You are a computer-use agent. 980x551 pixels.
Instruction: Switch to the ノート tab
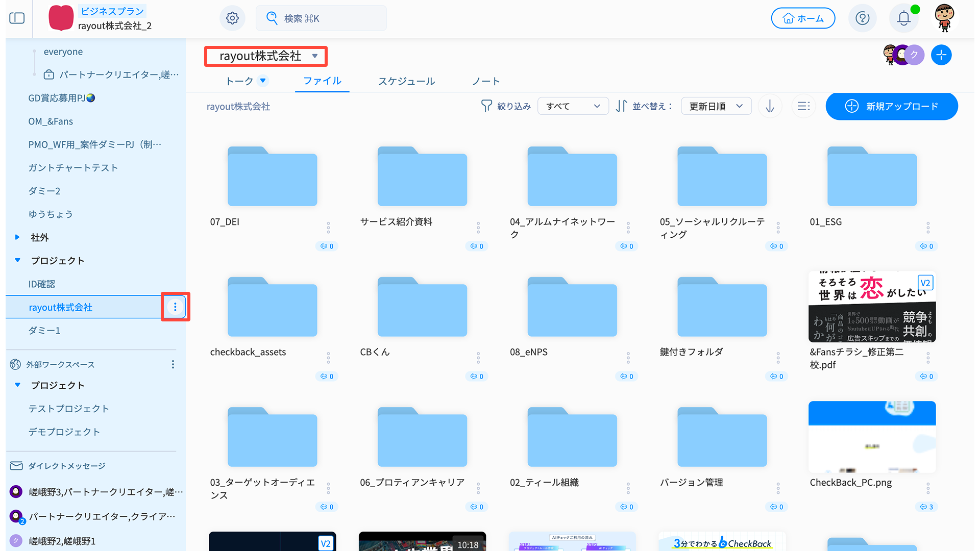point(485,81)
